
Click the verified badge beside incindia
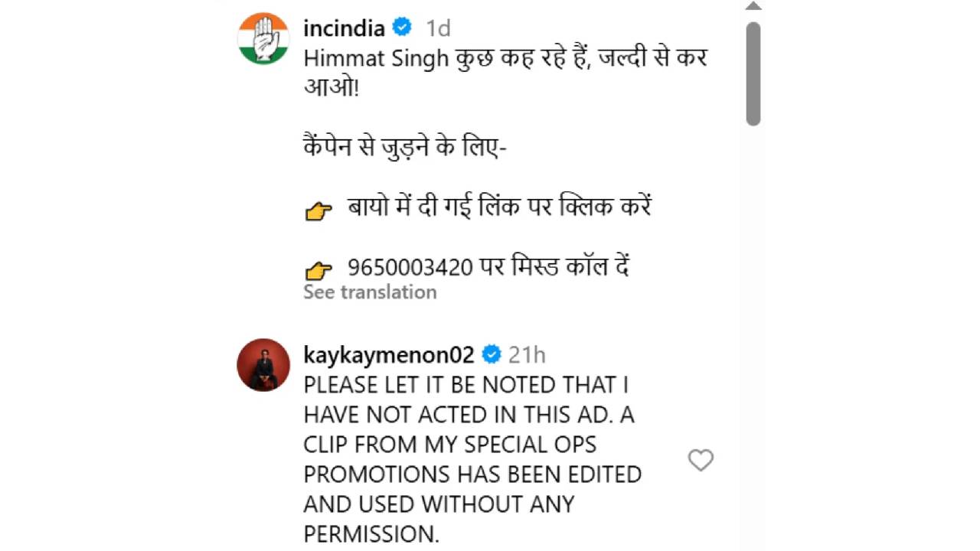pos(402,28)
